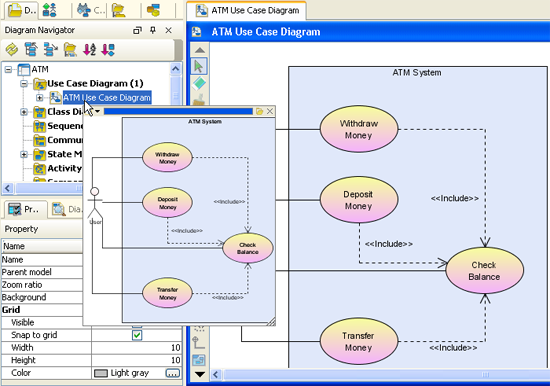Expand the State Machine tree node
The width and height of the screenshot is (550, 386).
tap(24, 154)
